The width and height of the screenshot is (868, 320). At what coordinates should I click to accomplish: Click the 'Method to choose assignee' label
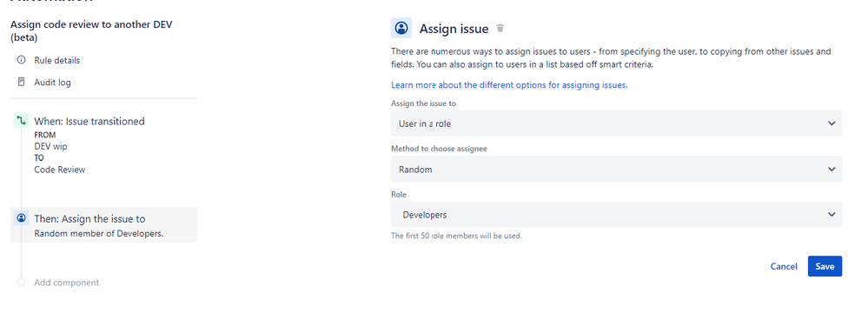tap(439, 149)
